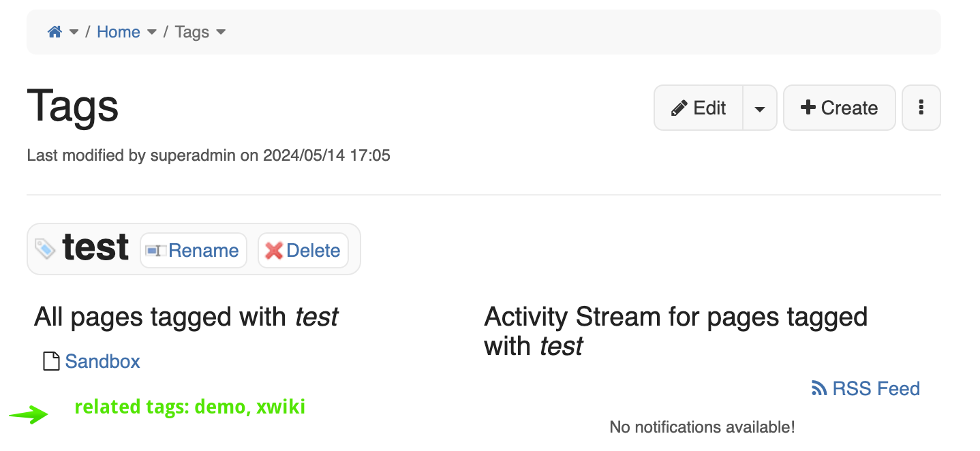Image resolution: width=980 pixels, height=451 pixels.
Task: Click the Tags page title heading
Action: (x=73, y=107)
